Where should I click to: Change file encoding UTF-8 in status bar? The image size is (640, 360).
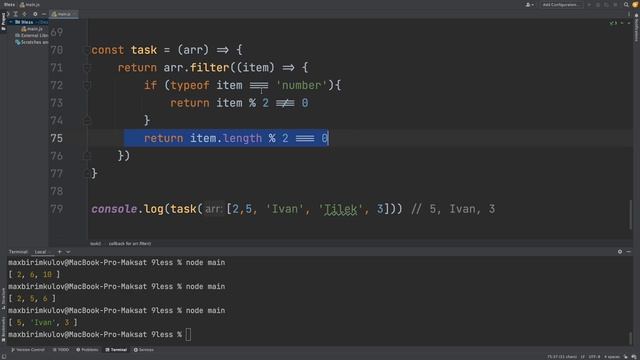point(594,357)
